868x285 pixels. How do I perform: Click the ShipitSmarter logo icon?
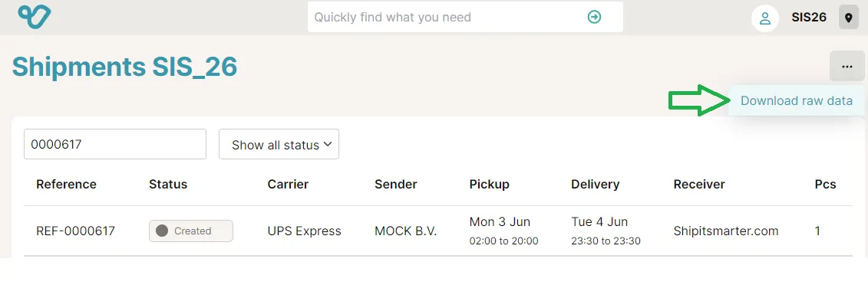click(x=35, y=17)
